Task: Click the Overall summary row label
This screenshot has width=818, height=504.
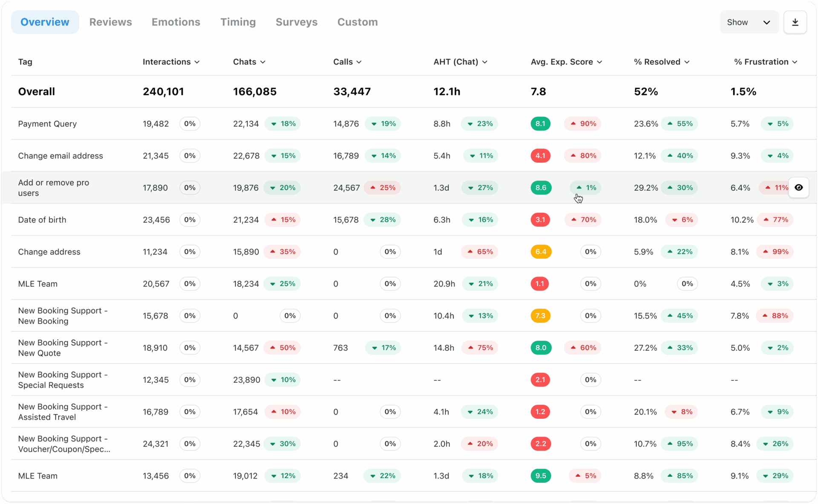Action: (x=37, y=92)
